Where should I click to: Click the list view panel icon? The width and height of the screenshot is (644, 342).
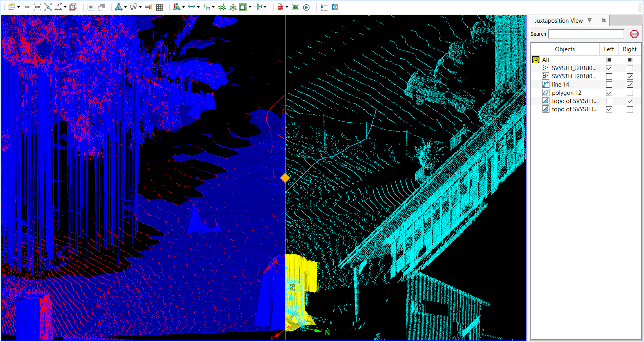coord(324,7)
